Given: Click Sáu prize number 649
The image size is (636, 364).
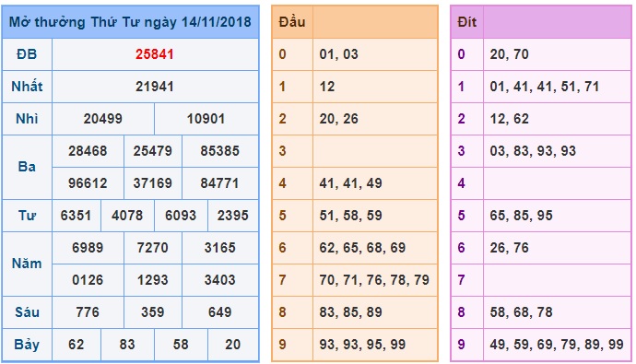Looking at the screenshot, I should (220, 312).
